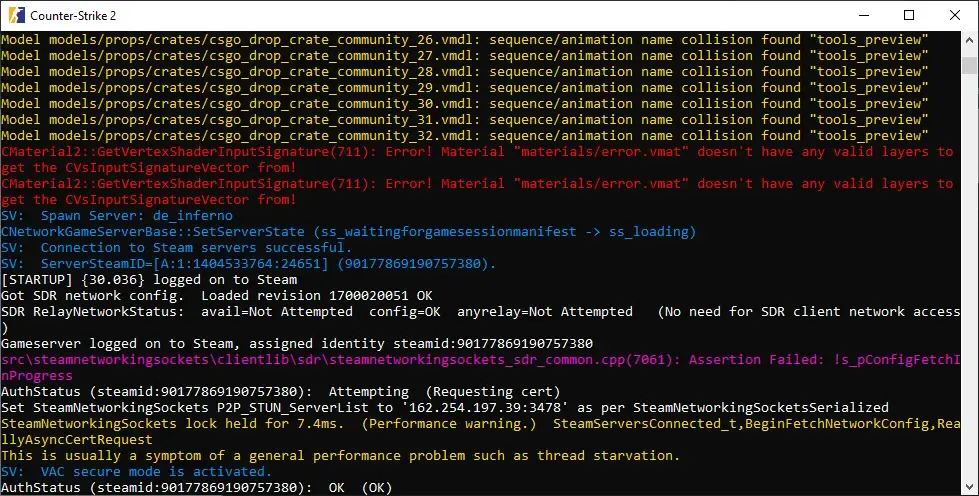This screenshot has height=496, width=979.
Task: Click the line mentioning csgo_drop_crate_community_30.vmdl
Action: coord(465,104)
